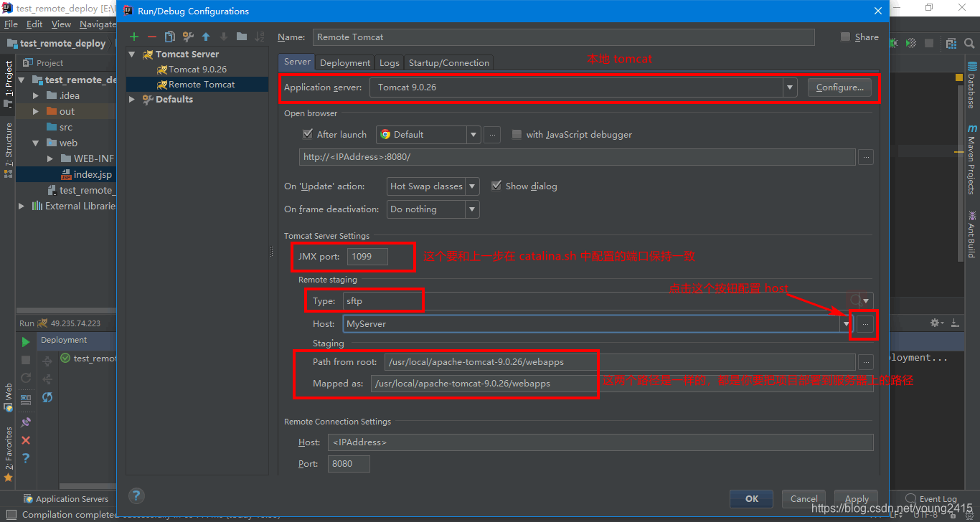980x522 pixels.
Task: Remove configuration using red minus icon
Action: coord(151,37)
